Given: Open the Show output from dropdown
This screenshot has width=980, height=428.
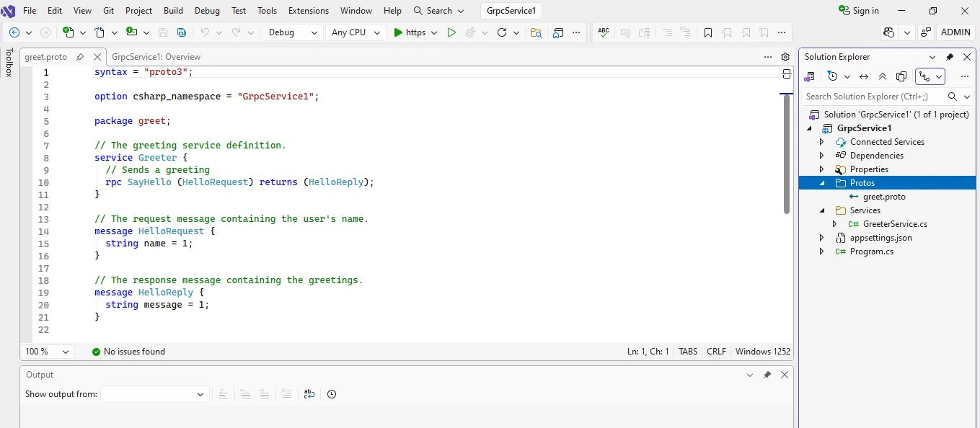Looking at the screenshot, I should click(155, 394).
